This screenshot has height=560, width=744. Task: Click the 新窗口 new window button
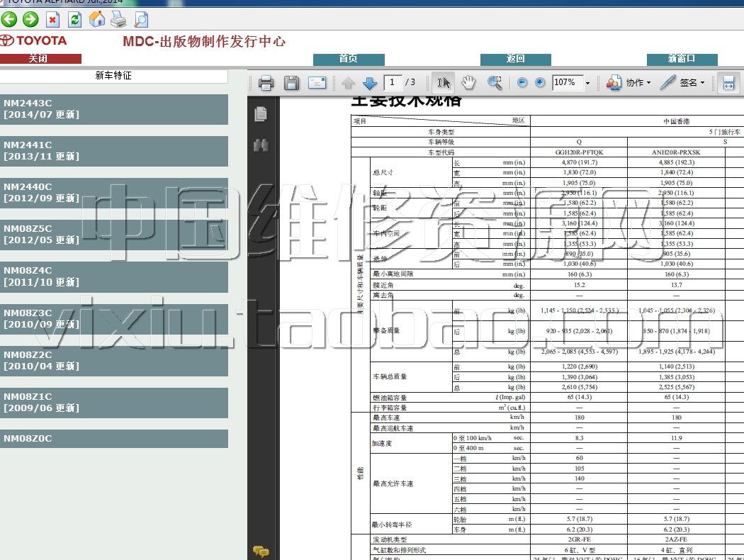pyautogui.click(x=682, y=59)
